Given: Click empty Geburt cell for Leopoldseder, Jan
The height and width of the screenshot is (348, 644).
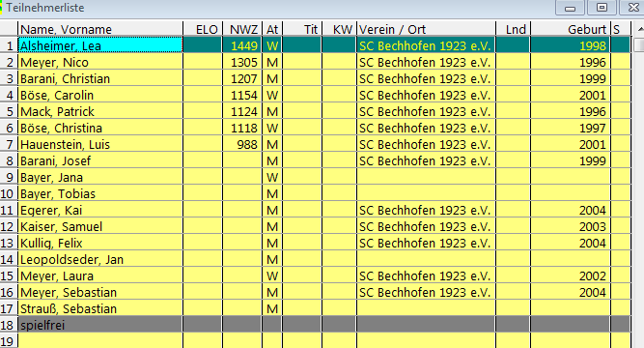Looking at the screenshot, I should [x=571, y=259].
